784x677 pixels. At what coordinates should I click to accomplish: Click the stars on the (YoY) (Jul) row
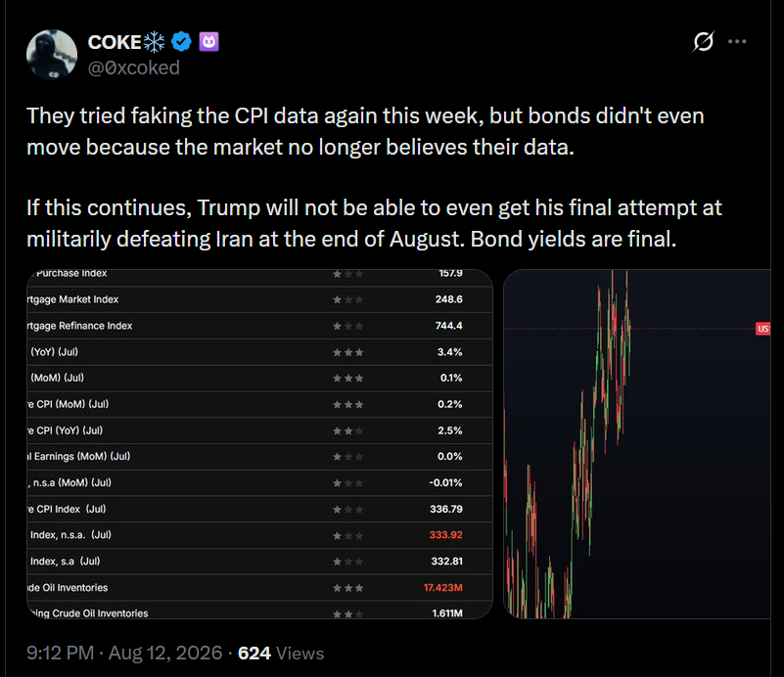[x=348, y=352]
